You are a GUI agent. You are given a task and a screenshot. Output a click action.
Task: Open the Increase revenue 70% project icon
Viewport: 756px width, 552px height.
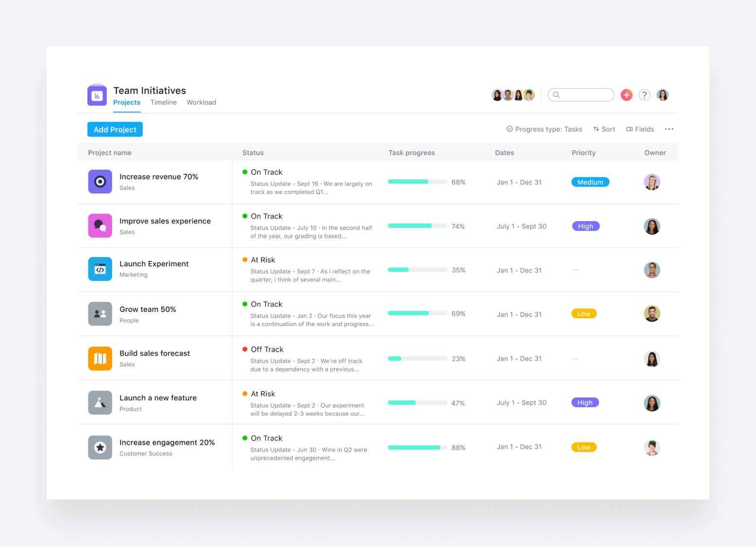coord(100,182)
